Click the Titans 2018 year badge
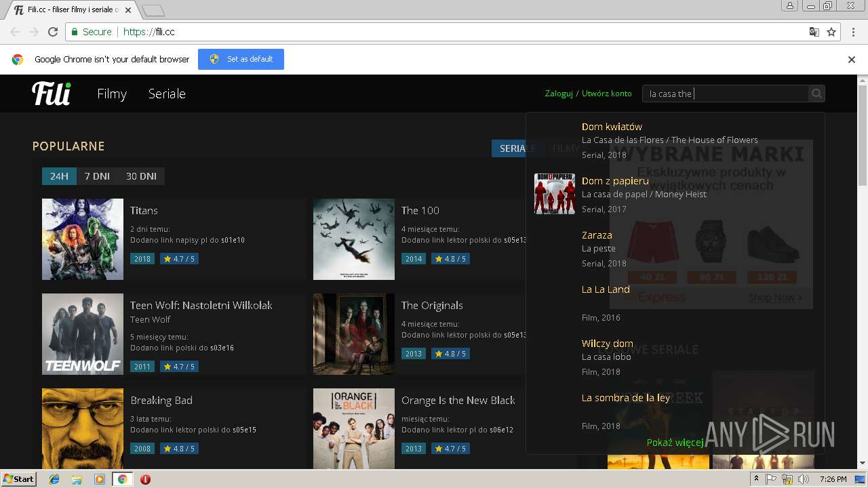This screenshot has height=488, width=868. [x=142, y=259]
